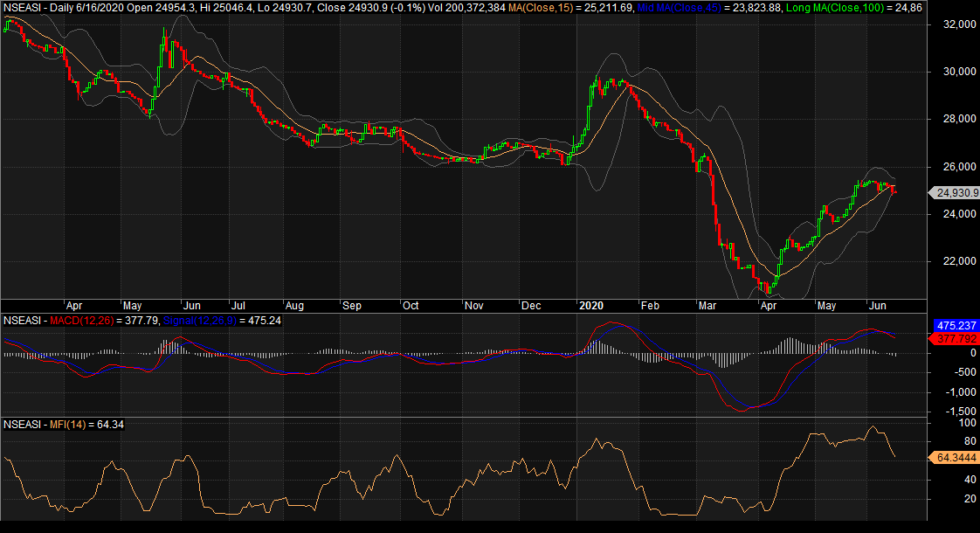The width and height of the screenshot is (980, 533).
Task: Click the Nov label on time axis
Action: (x=473, y=306)
